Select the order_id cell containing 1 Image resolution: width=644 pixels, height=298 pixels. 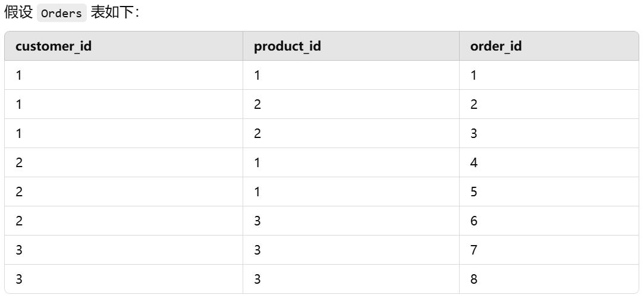coord(474,76)
